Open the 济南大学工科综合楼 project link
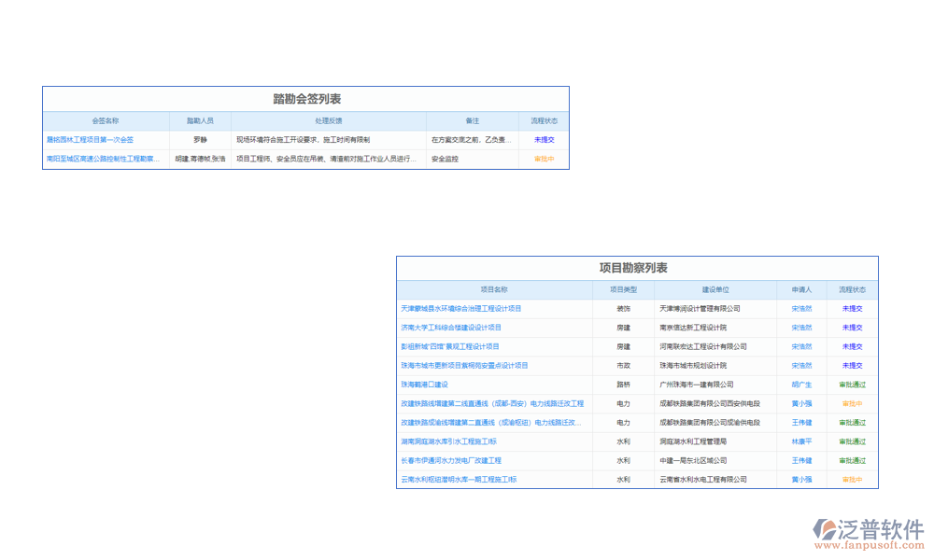Viewport: 934px width, 560px height. click(451, 328)
